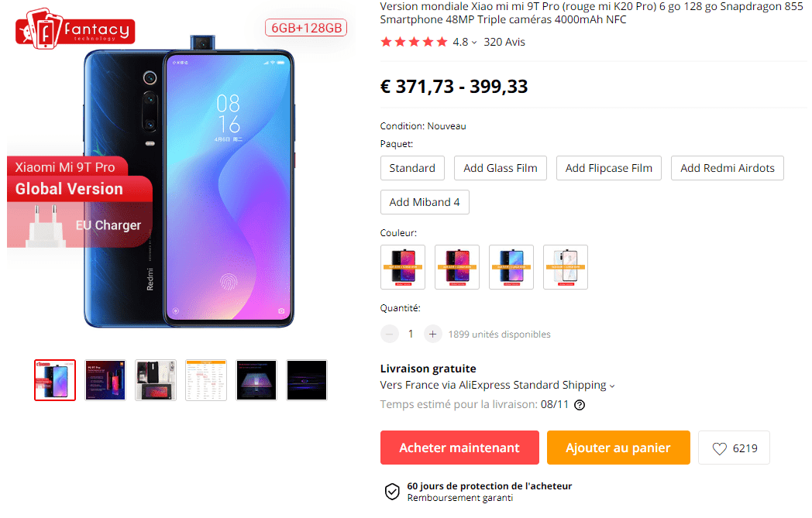Screen dimensions: 812x518
Task: Click the heart wishlist icon
Action: pyautogui.click(x=719, y=448)
